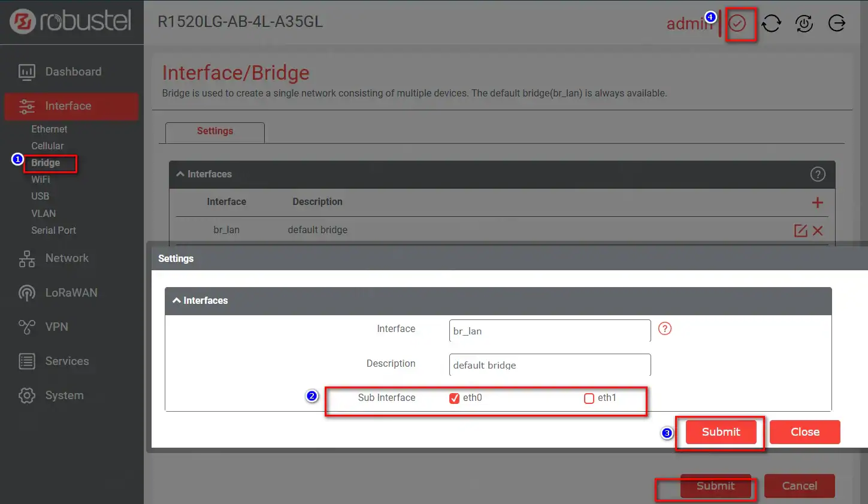Click the reboot power icon in header
868x504 pixels.
point(804,23)
